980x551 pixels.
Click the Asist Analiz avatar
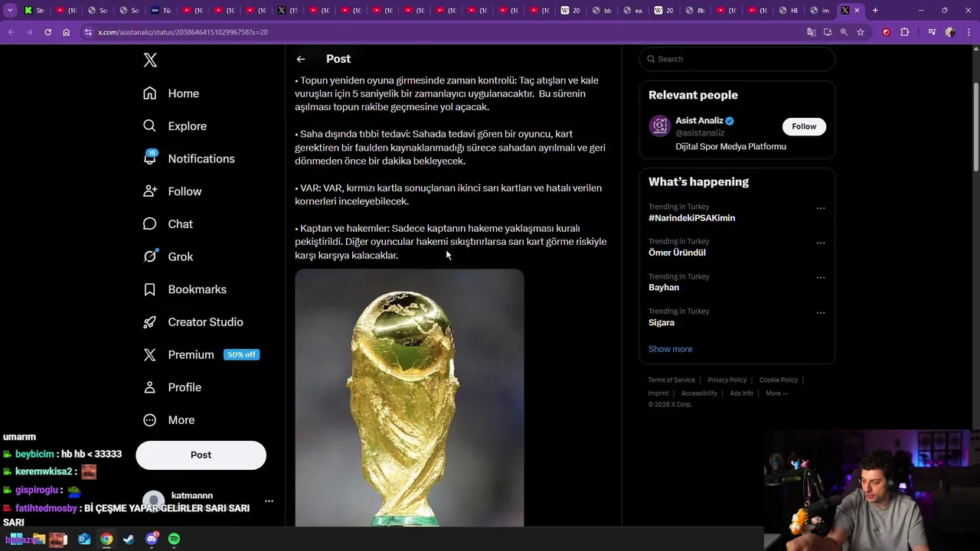click(659, 126)
